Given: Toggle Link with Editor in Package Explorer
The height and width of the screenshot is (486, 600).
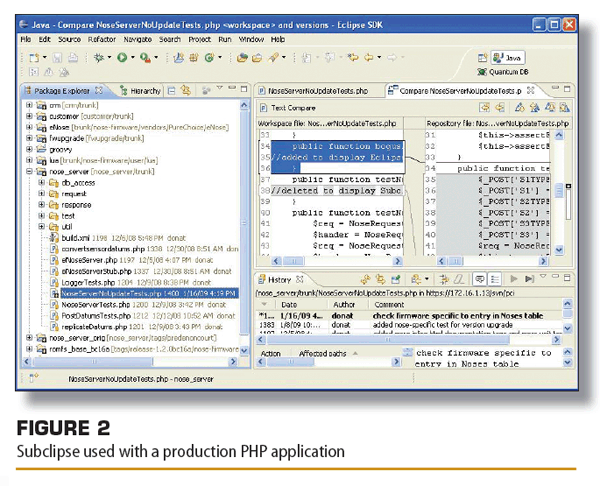Looking at the screenshot, I should tap(186, 91).
